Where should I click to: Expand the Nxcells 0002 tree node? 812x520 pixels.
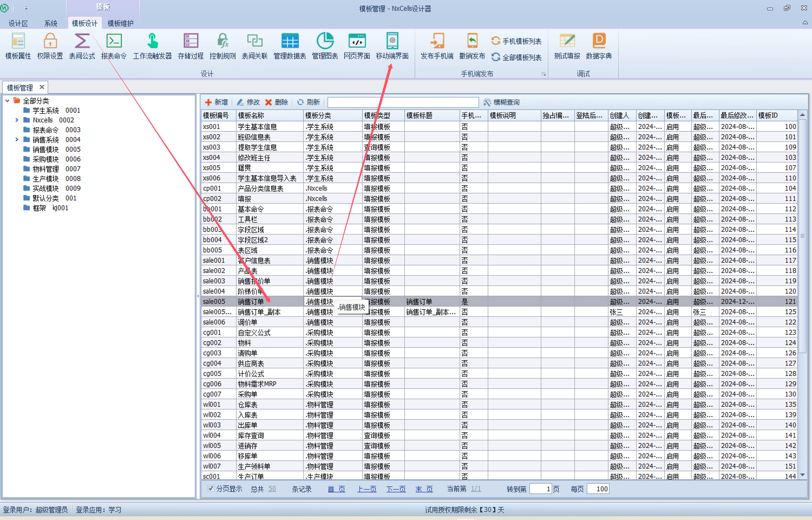(x=17, y=120)
